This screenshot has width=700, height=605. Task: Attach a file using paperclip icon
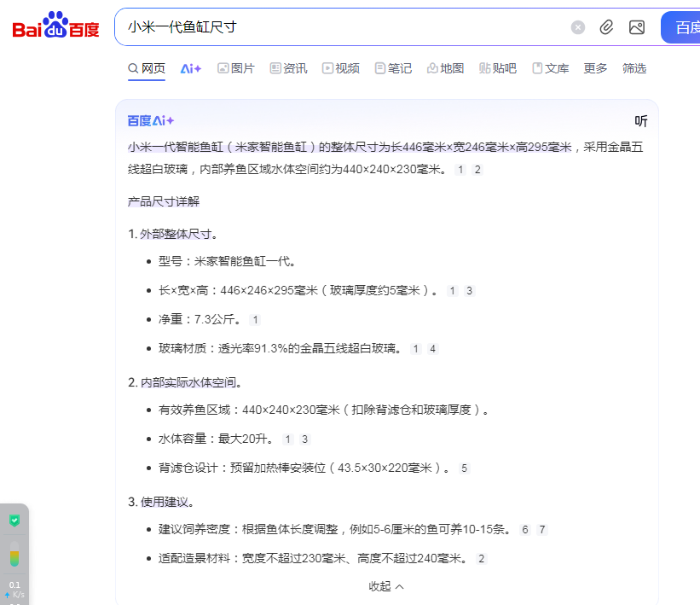click(606, 27)
